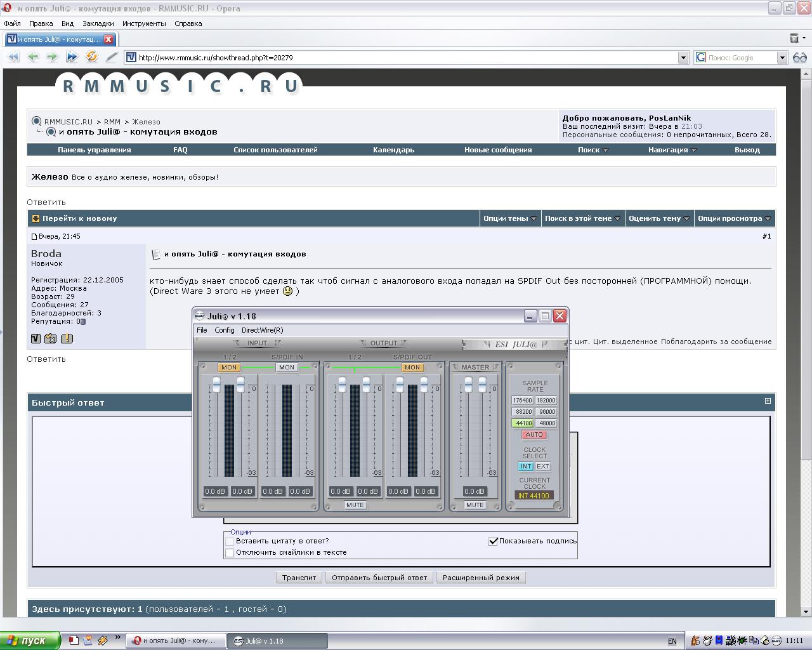The width and height of the screenshot is (812, 650).
Task: Click the right S/PDIF OUT fader
Action: tap(424, 384)
